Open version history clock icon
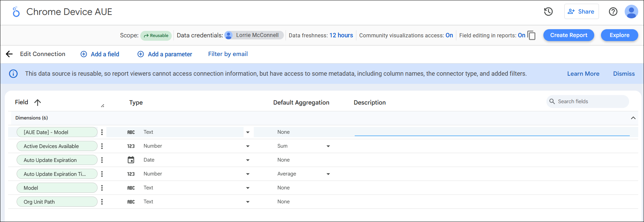The height and width of the screenshot is (222, 644). point(548,12)
